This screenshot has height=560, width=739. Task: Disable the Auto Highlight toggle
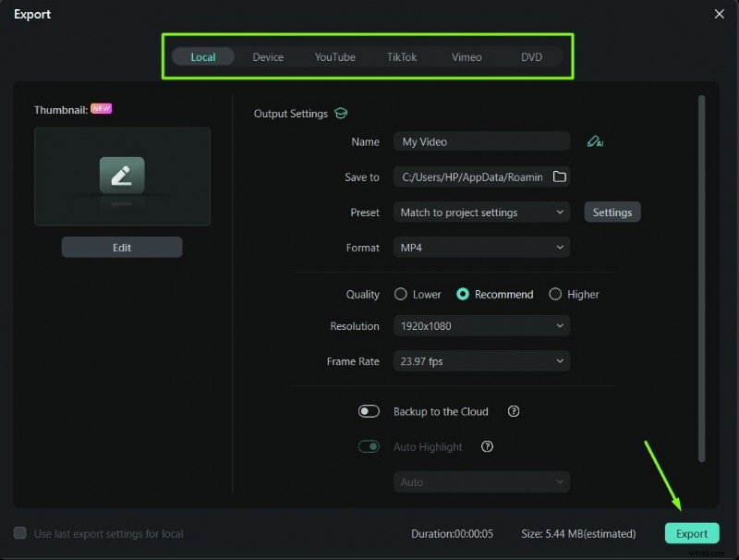point(369,445)
